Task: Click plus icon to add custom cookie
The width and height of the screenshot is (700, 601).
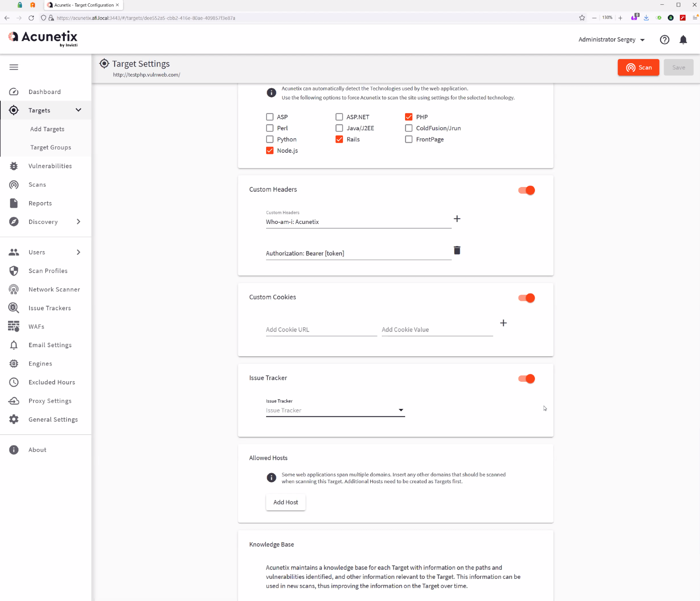Action: pos(503,323)
